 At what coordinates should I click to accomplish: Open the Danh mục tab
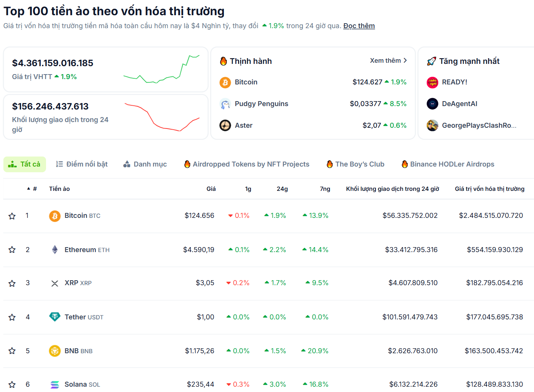pos(145,164)
